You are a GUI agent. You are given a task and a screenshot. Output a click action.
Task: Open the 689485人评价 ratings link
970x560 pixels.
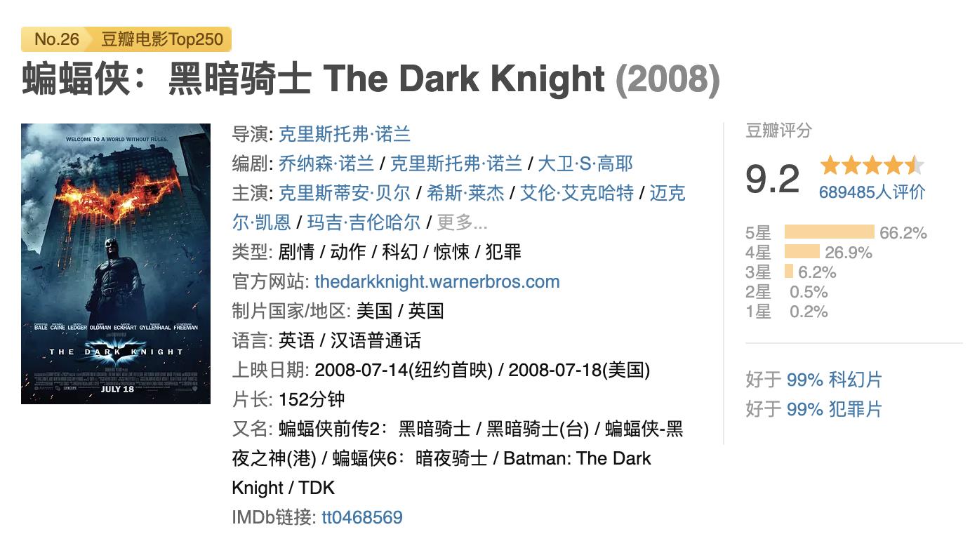tap(872, 192)
